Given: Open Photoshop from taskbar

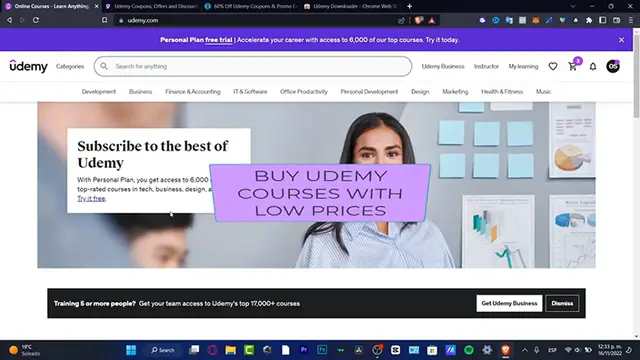Looking at the screenshot, I should 322,350.
